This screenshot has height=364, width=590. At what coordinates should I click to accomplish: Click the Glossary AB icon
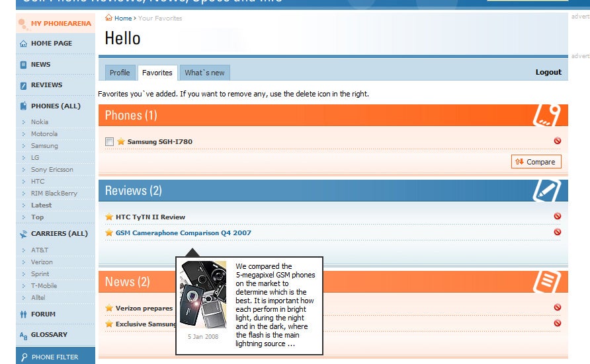pos(23,336)
